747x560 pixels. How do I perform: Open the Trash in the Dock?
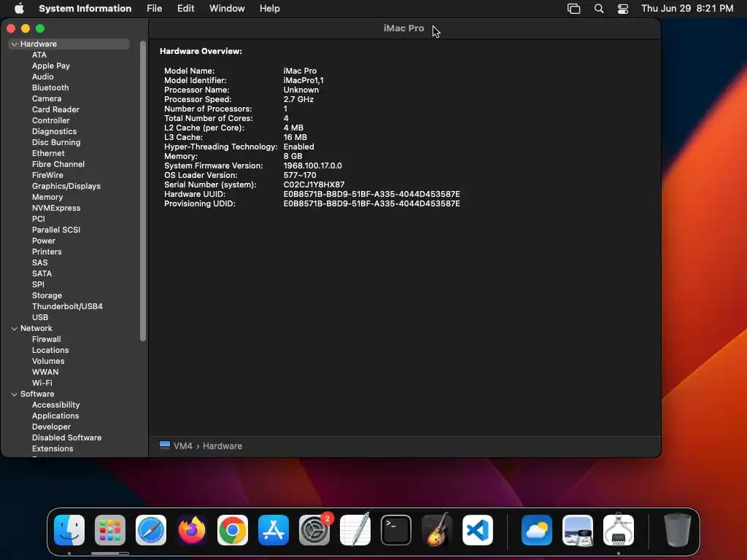(x=678, y=530)
